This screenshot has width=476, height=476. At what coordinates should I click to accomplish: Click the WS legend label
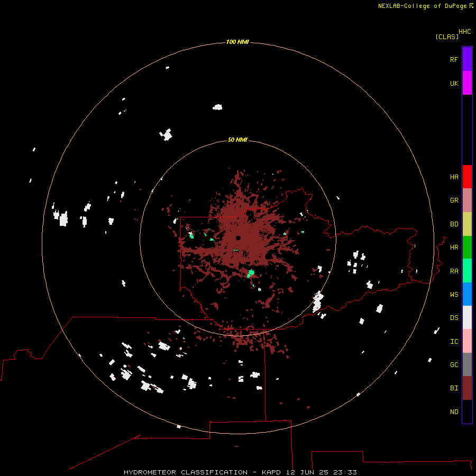click(x=454, y=295)
